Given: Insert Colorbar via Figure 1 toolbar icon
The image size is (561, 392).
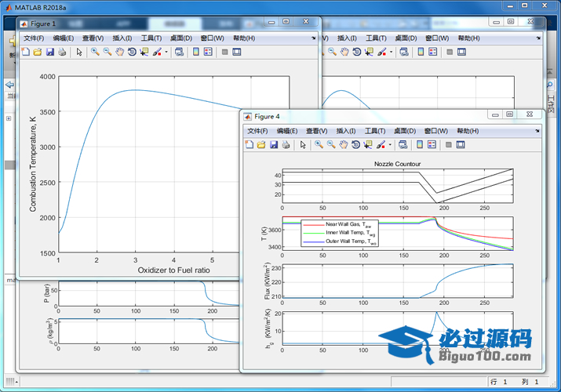Looking at the screenshot, I should pyautogui.click(x=195, y=52).
